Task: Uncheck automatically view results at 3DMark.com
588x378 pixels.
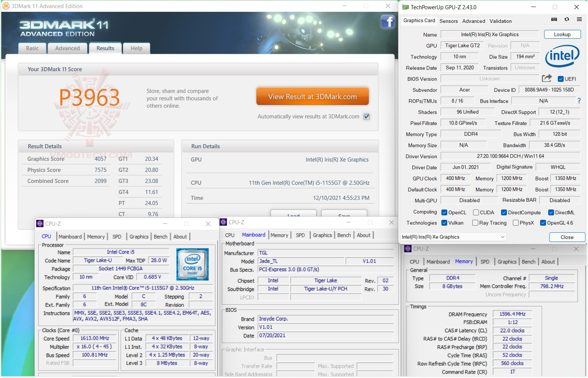Action: (x=367, y=117)
